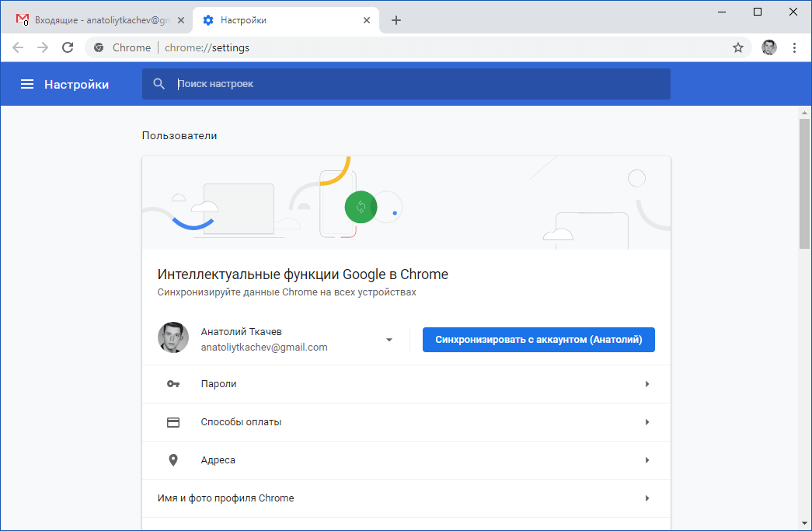
Task: Click the search magnifier in settings
Action: coord(159,83)
